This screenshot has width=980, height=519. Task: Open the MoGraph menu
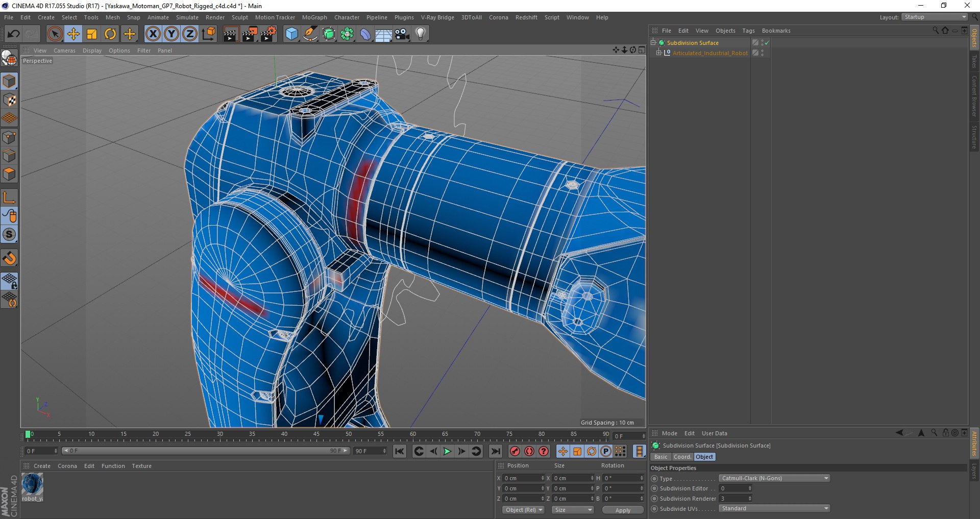click(x=314, y=17)
